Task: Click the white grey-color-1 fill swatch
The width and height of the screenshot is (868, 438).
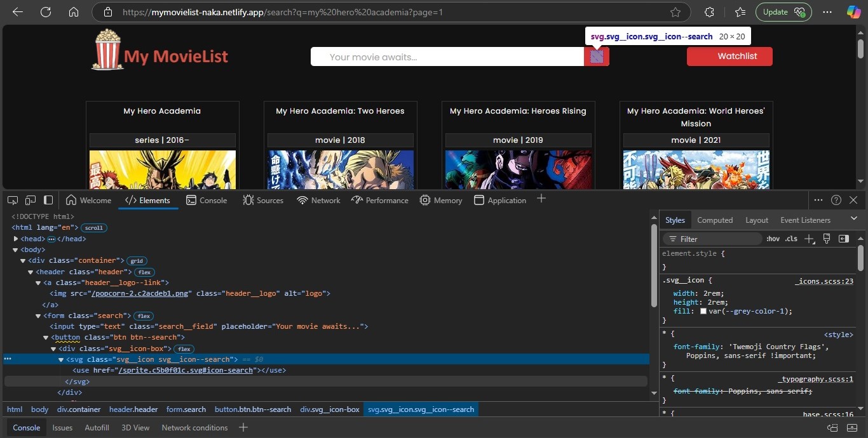Action: click(703, 312)
